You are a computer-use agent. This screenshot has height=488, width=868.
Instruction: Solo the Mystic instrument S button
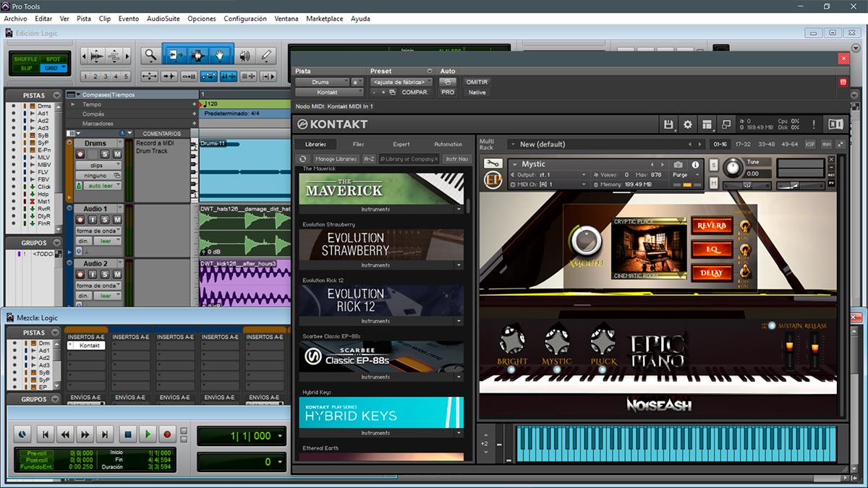(x=713, y=166)
